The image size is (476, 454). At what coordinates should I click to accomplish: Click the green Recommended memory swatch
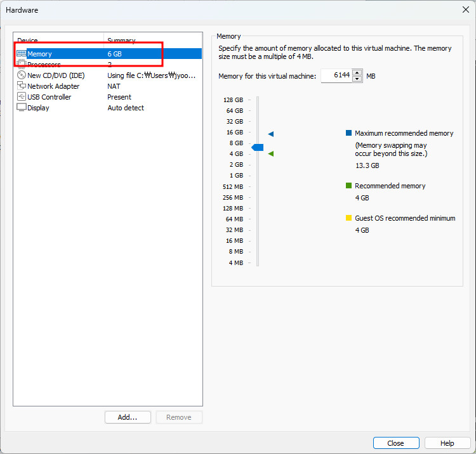[348, 185]
